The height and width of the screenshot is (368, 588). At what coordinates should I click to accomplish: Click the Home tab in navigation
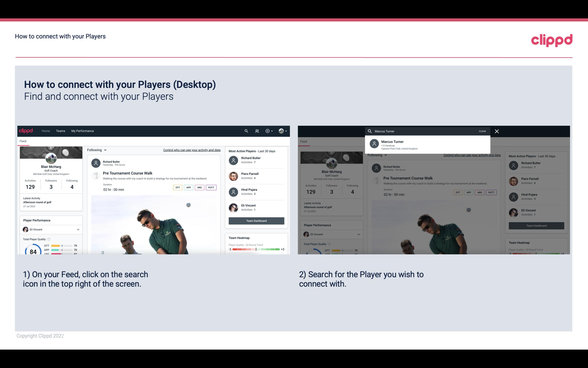(x=46, y=131)
